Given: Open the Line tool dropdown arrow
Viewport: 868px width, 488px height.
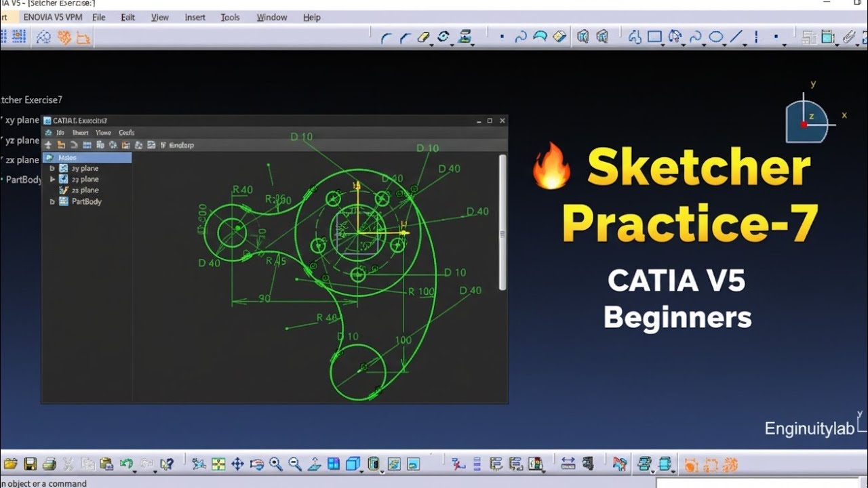Looking at the screenshot, I should [x=745, y=45].
